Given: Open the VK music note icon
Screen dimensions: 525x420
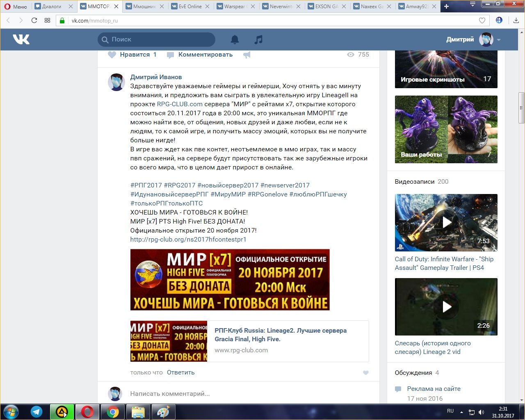Looking at the screenshot, I should 258,39.
